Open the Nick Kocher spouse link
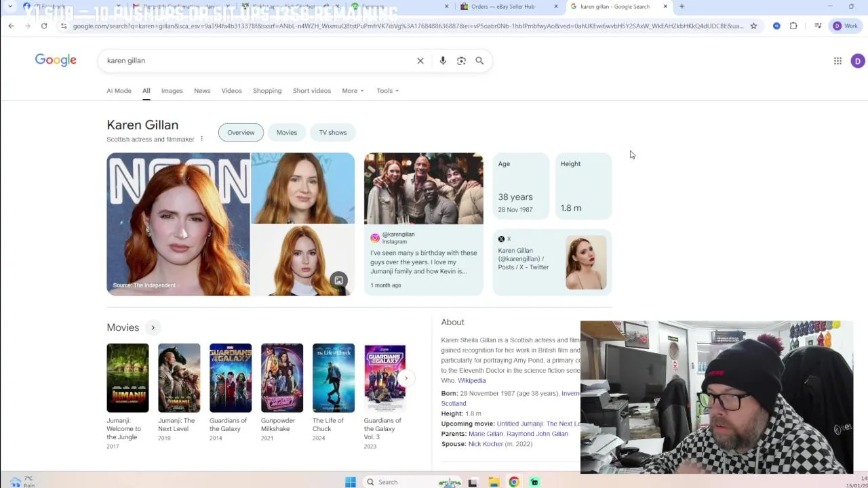 point(486,444)
